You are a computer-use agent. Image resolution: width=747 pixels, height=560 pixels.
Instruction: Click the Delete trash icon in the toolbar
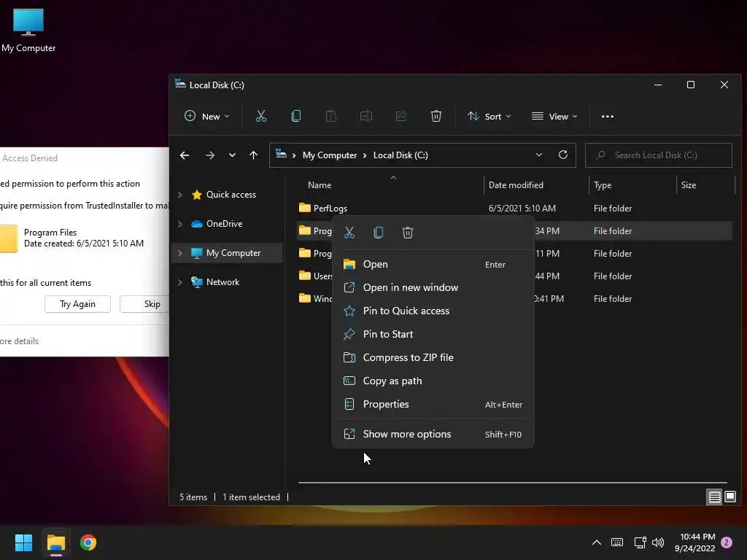[x=436, y=116]
